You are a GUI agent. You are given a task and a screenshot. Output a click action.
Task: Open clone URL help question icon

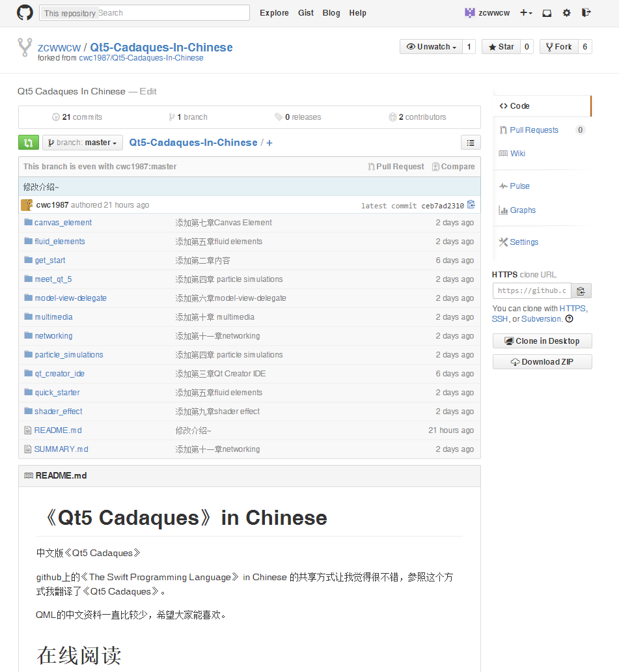coord(570,318)
